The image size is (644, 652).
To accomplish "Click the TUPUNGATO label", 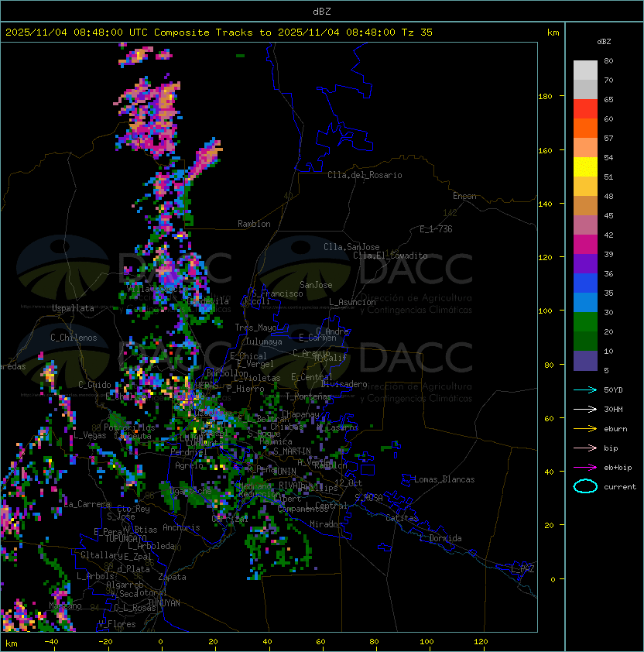I will [125, 538].
